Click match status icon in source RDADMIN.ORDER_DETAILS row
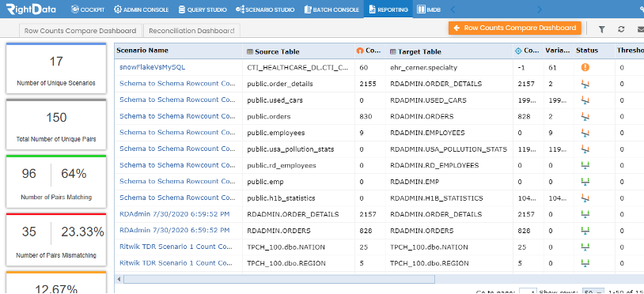This screenshot has width=644, height=294. pos(585,214)
